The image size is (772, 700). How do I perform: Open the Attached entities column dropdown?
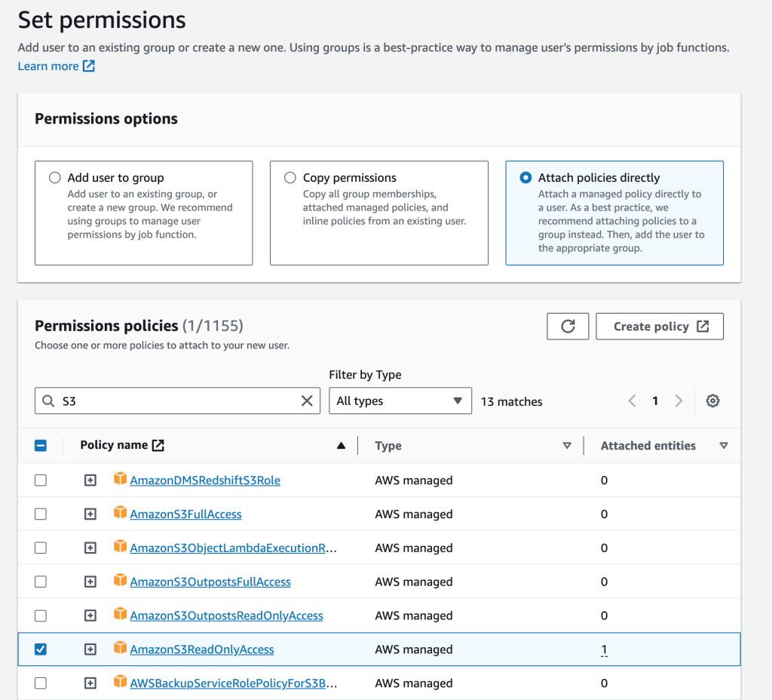tap(724, 446)
